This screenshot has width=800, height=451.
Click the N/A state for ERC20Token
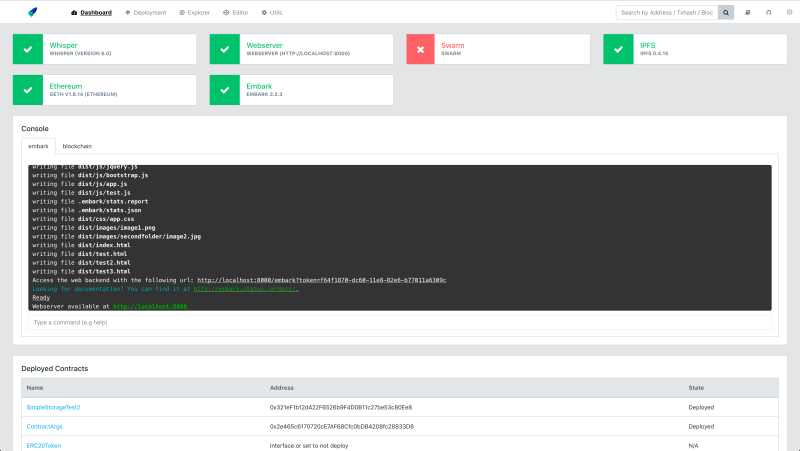point(693,445)
